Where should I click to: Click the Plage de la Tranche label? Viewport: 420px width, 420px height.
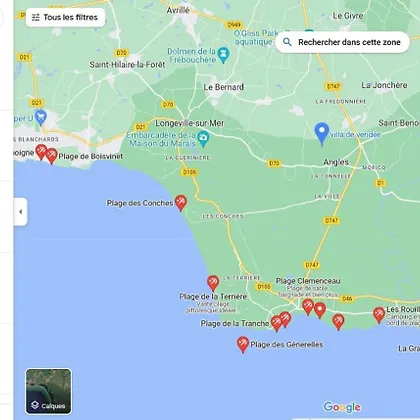click(235, 323)
